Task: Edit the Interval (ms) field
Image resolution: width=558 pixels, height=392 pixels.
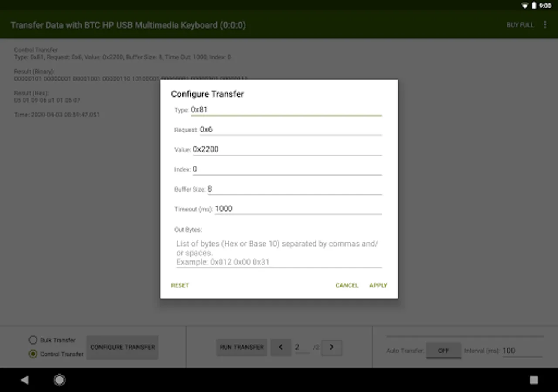Action: click(522, 351)
